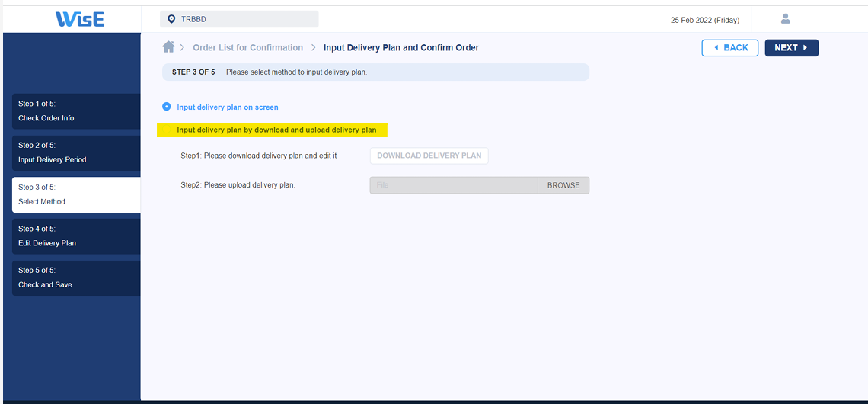Click the WisE logo
The width and height of the screenshot is (868, 404).
80,19
